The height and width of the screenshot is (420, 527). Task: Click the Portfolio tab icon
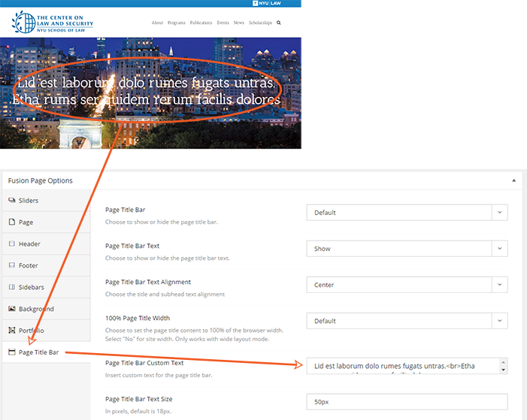coord(12,331)
